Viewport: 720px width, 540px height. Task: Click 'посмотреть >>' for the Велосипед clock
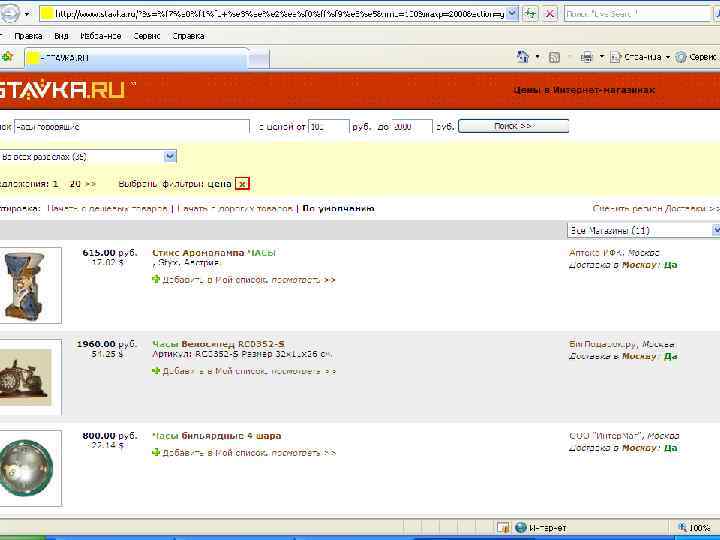tap(303, 371)
